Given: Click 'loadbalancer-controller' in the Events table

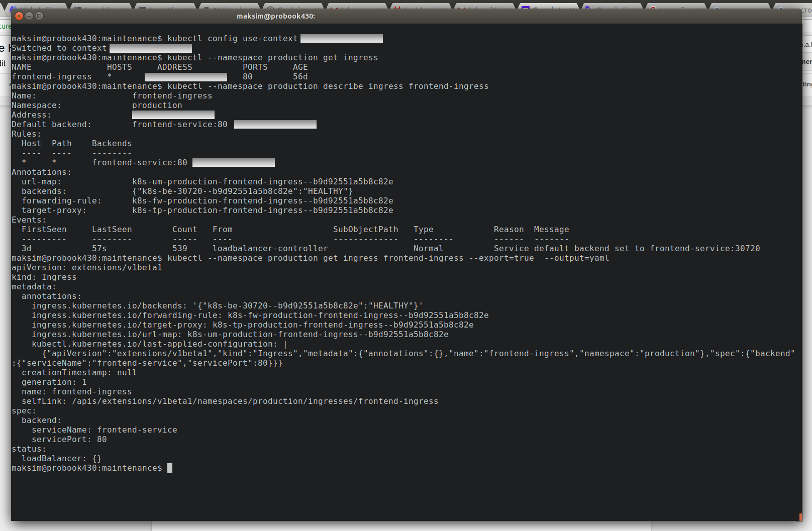Looking at the screenshot, I should pyautogui.click(x=270, y=249).
